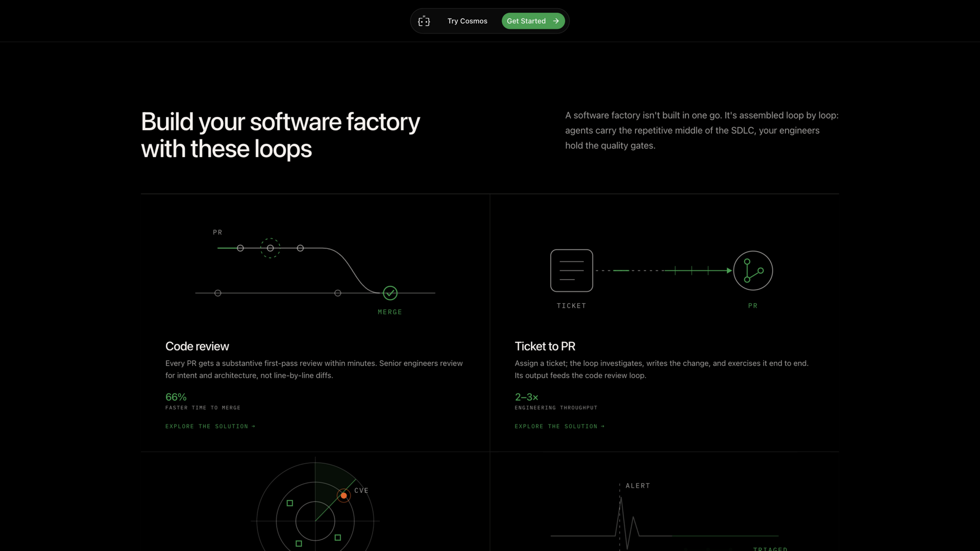Click the ALERT label on the spike chart
The image size is (980, 551).
click(638, 486)
